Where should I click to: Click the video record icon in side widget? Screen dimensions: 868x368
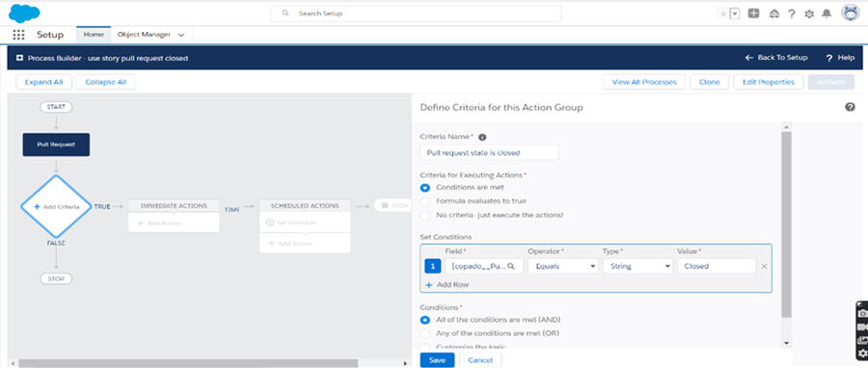(862, 328)
